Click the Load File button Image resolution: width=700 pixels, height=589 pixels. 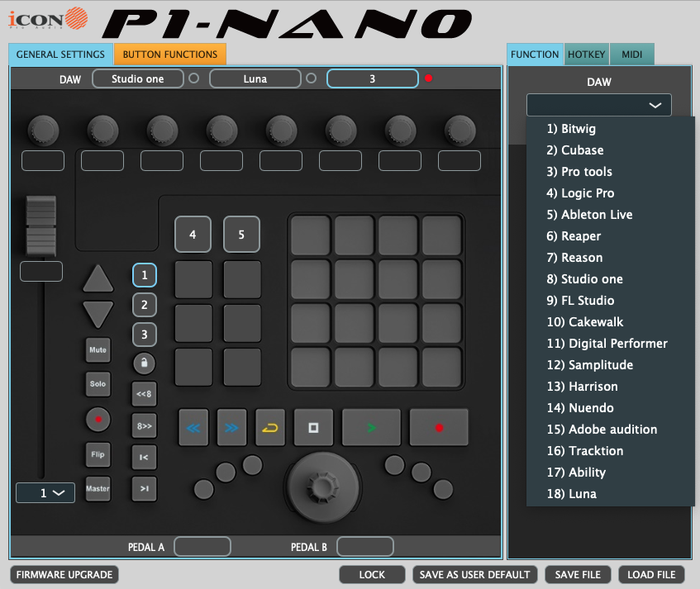651,574
